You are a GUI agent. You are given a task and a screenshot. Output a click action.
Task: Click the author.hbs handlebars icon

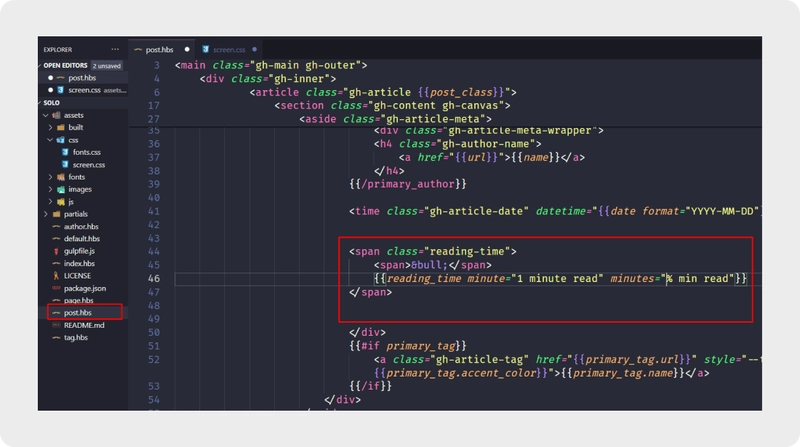coord(56,227)
